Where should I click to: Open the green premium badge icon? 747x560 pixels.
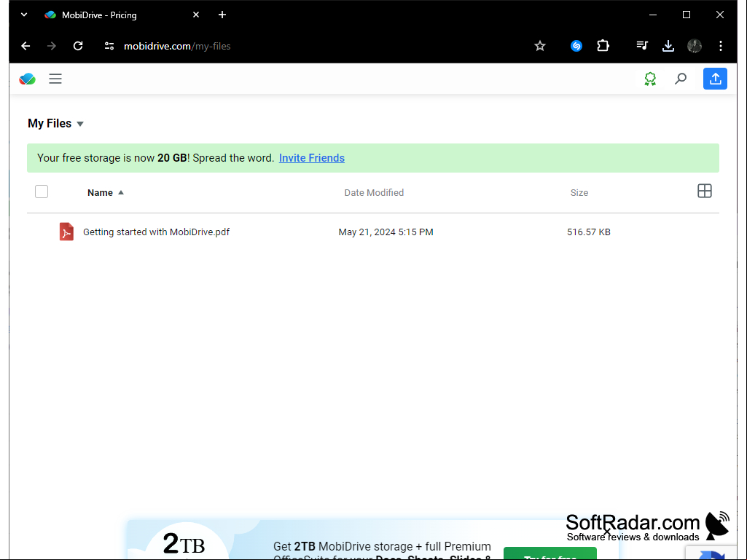click(x=650, y=79)
